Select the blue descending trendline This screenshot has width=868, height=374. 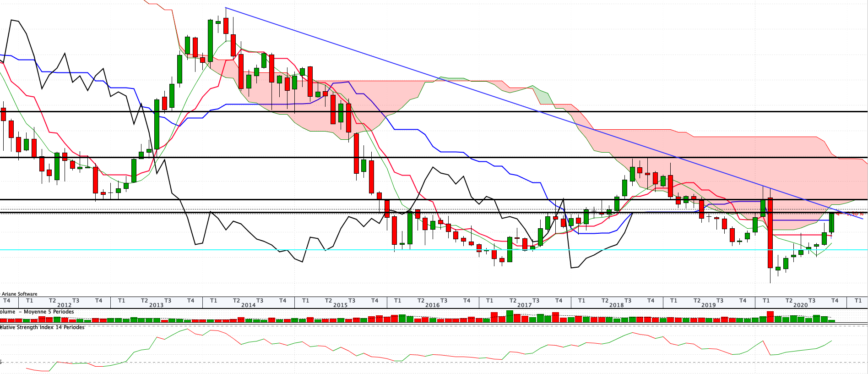point(544,113)
